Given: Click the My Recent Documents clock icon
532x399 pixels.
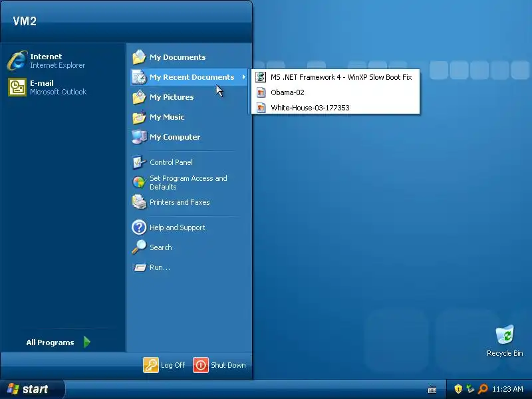Looking at the screenshot, I should point(139,77).
